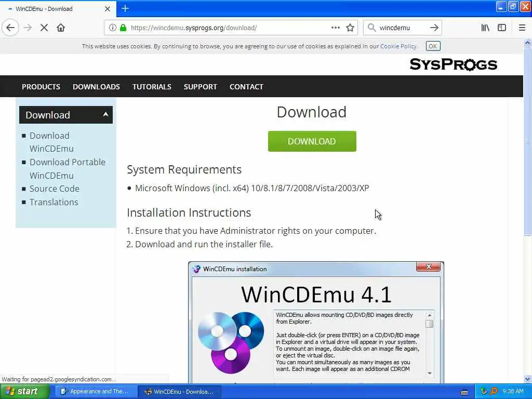Click the tray magnifier search icon

click(x=494, y=391)
